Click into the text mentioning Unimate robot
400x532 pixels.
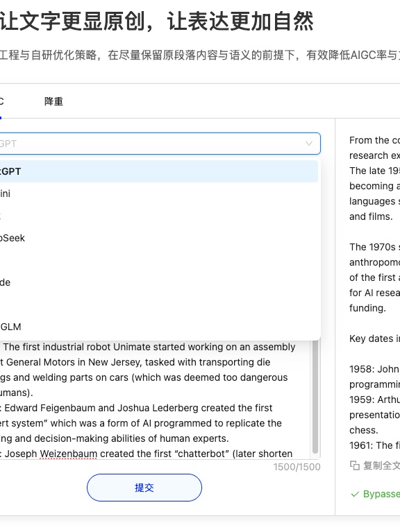pos(149,347)
